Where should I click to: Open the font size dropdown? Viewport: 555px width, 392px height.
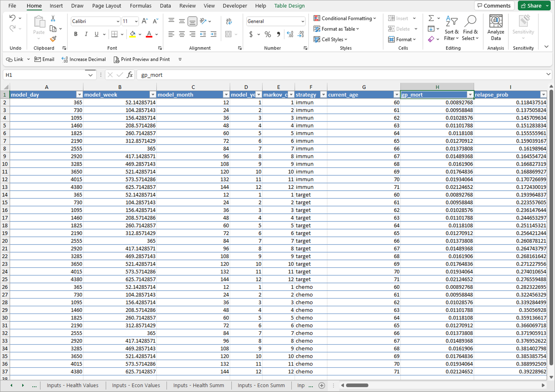[x=136, y=21]
